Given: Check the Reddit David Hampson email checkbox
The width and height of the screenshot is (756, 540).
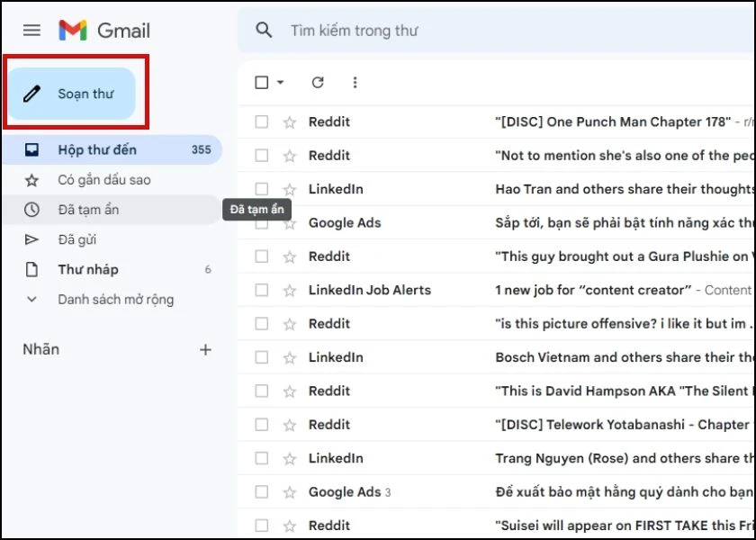Looking at the screenshot, I should click(x=261, y=391).
